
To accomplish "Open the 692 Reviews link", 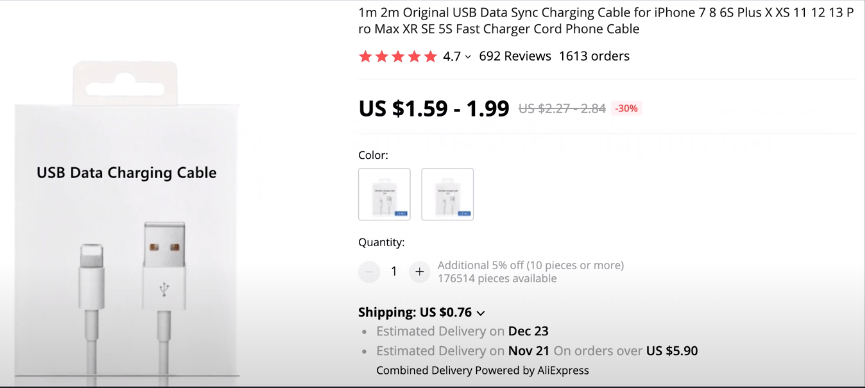I will click(x=515, y=56).
